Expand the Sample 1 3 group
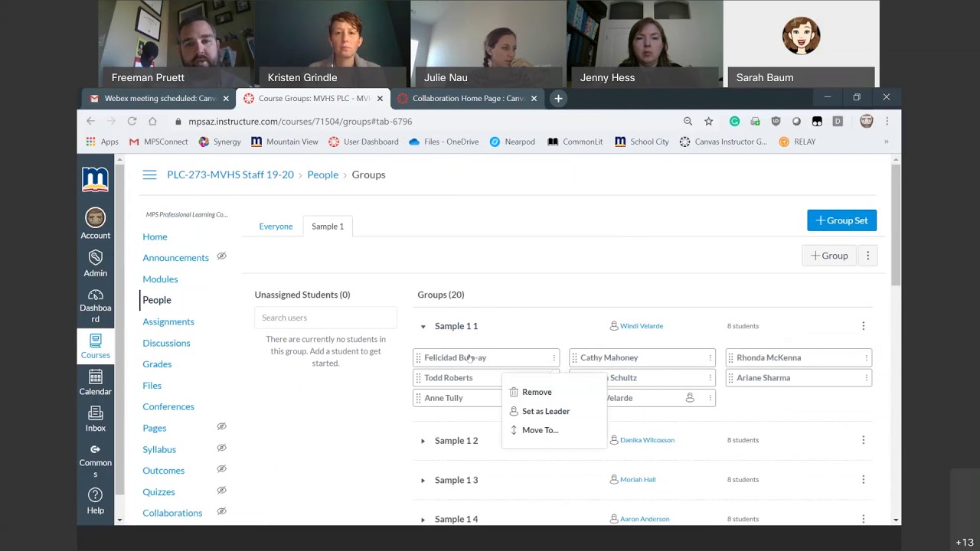The width and height of the screenshot is (980, 551). [x=423, y=481]
